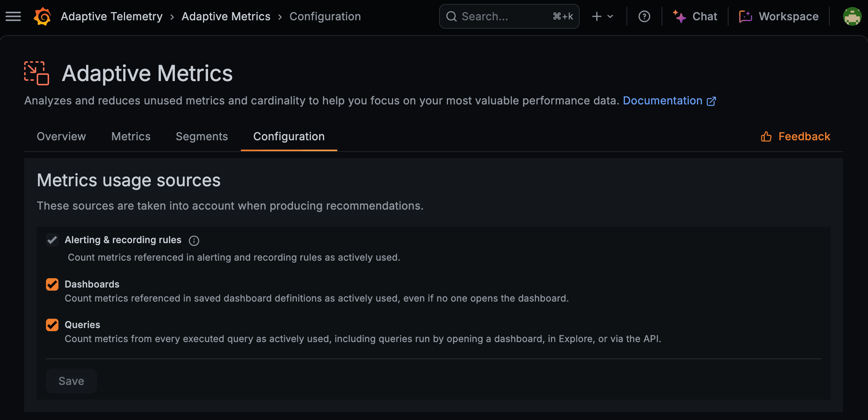The width and height of the screenshot is (868, 420).
Task: Click the Alerting & recording rules label
Action: coord(123,240)
